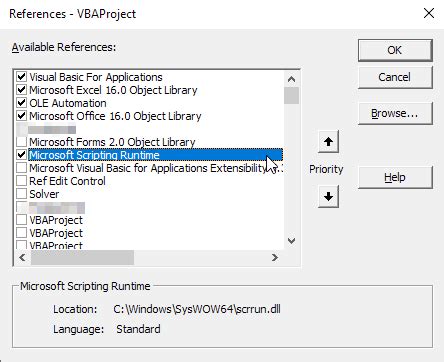Select OLE Automation list entry
The height and width of the screenshot is (362, 444).
point(68,103)
